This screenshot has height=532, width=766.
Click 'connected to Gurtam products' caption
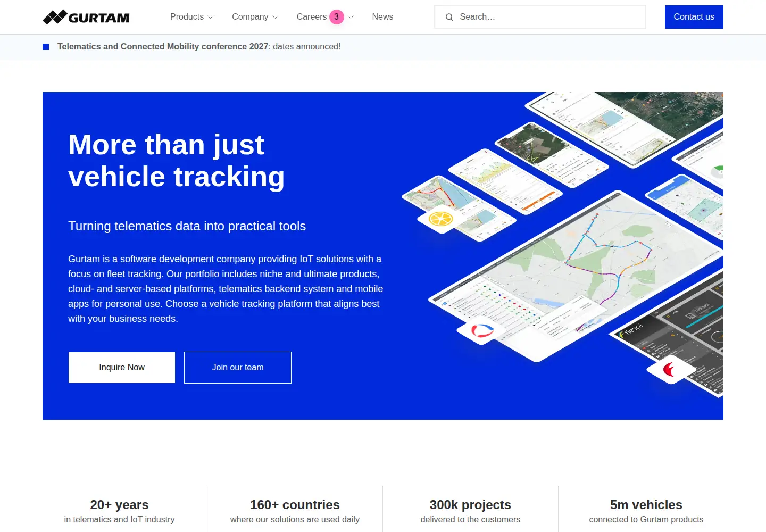pyautogui.click(x=646, y=520)
